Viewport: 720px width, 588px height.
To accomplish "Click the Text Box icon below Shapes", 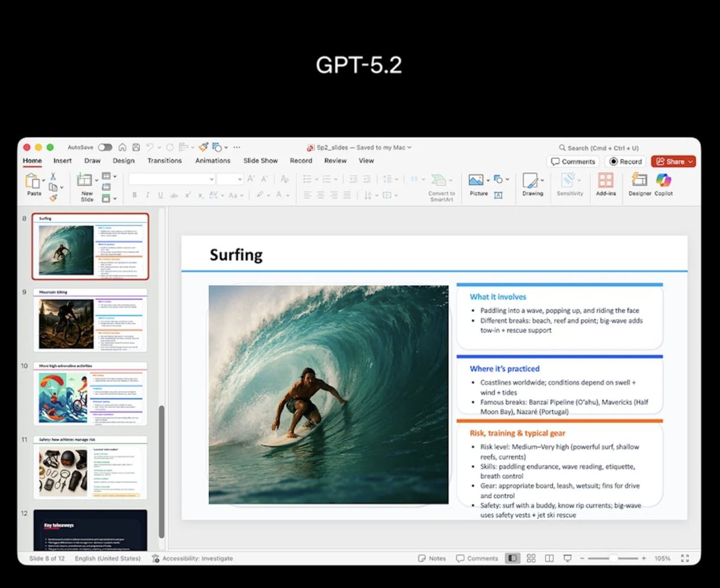I will pyautogui.click(x=498, y=195).
